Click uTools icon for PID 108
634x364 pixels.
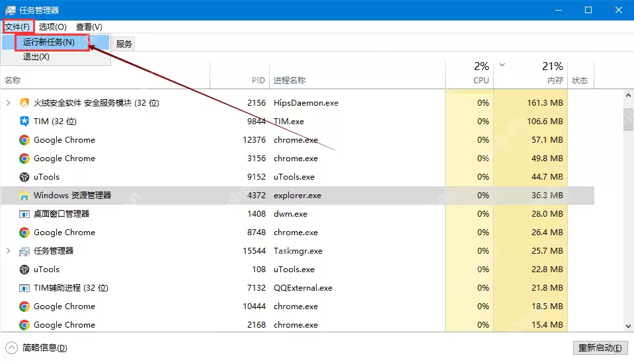(24, 270)
